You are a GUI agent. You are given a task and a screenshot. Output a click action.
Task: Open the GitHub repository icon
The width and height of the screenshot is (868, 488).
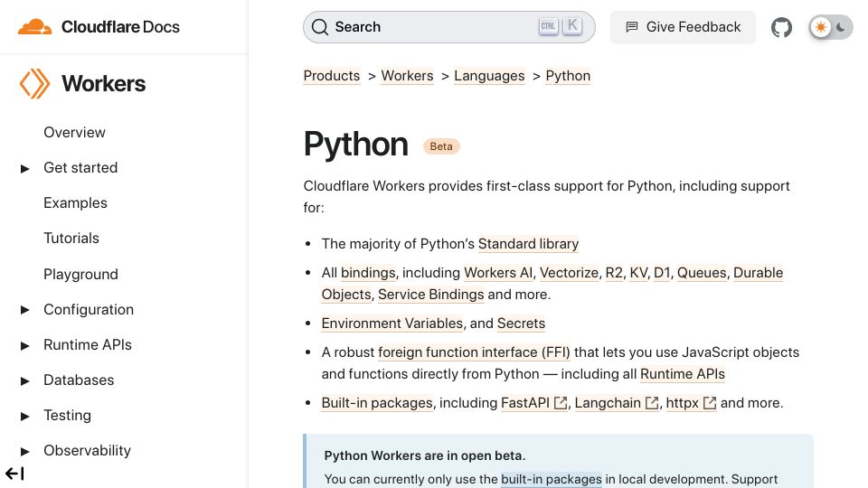coord(781,27)
